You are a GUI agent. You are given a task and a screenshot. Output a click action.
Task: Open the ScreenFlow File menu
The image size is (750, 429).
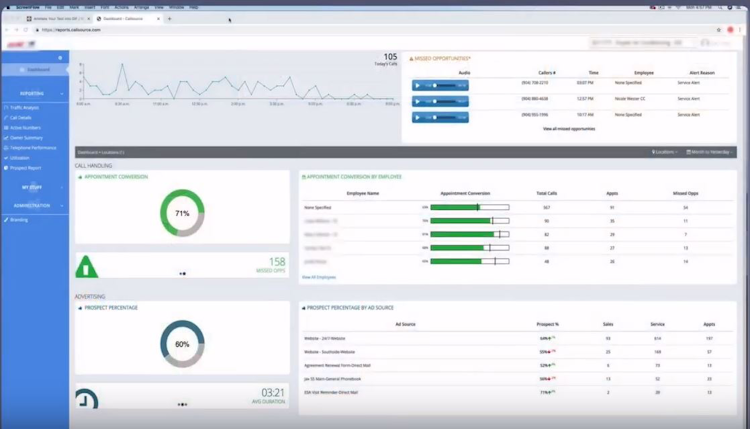point(48,8)
